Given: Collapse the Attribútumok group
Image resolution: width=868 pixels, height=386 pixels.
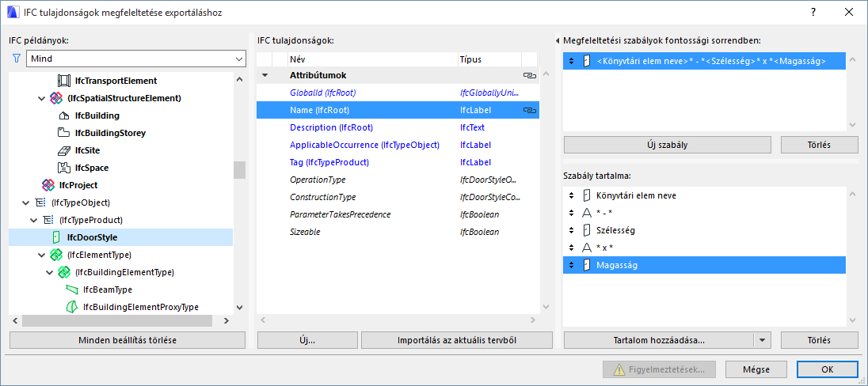Looking at the screenshot, I should click(x=265, y=76).
